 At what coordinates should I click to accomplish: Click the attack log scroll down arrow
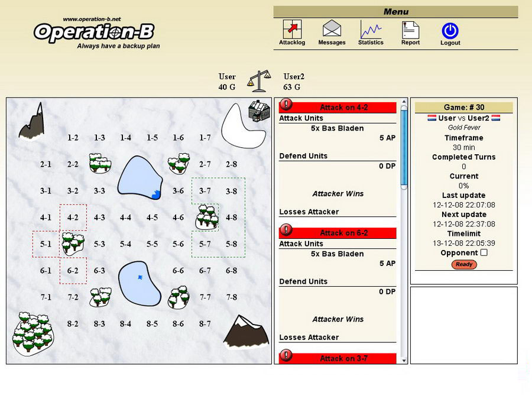pos(404,361)
